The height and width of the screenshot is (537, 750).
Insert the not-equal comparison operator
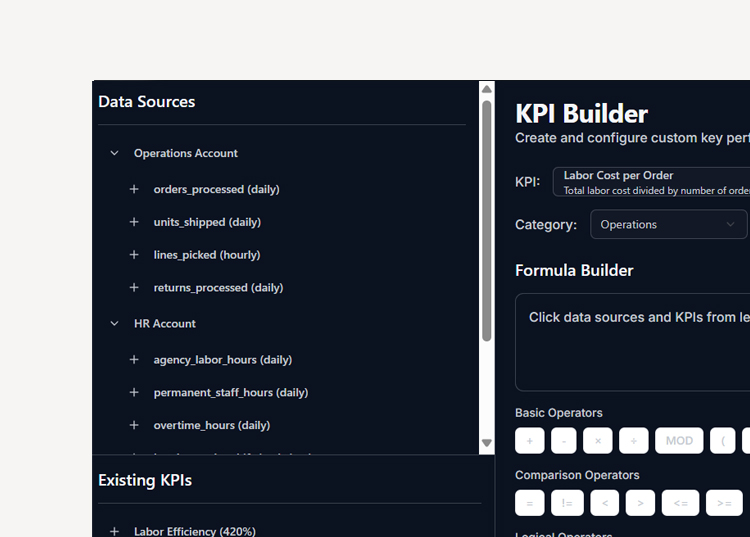566,503
